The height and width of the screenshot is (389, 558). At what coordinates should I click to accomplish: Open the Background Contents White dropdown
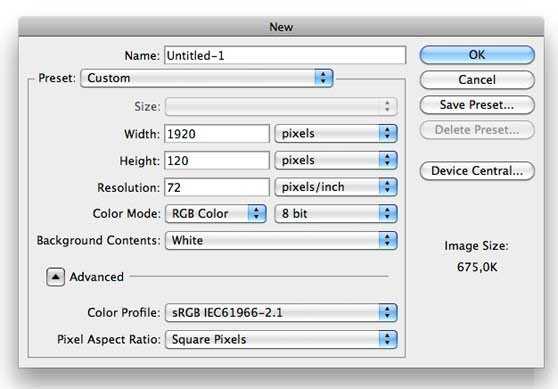[281, 240]
